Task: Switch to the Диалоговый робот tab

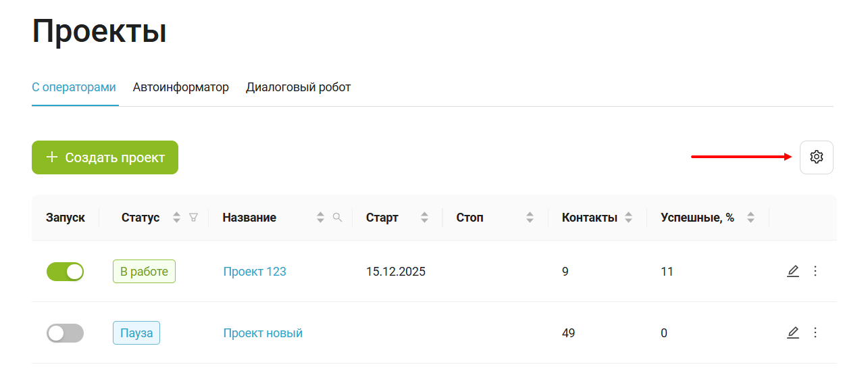Action: [x=298, y=87]
